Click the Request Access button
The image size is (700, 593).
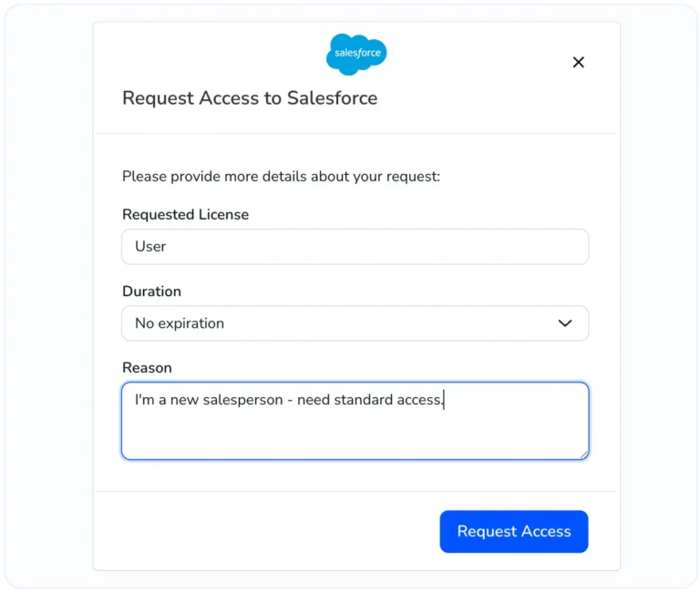(514, 531)
